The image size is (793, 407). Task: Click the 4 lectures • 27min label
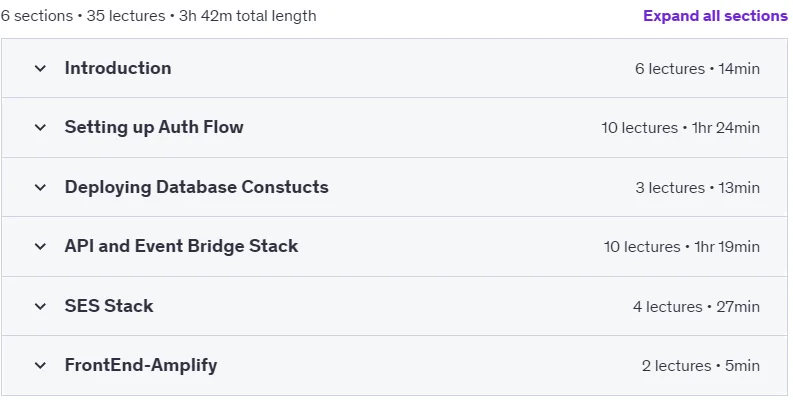[x=696, y=306]
